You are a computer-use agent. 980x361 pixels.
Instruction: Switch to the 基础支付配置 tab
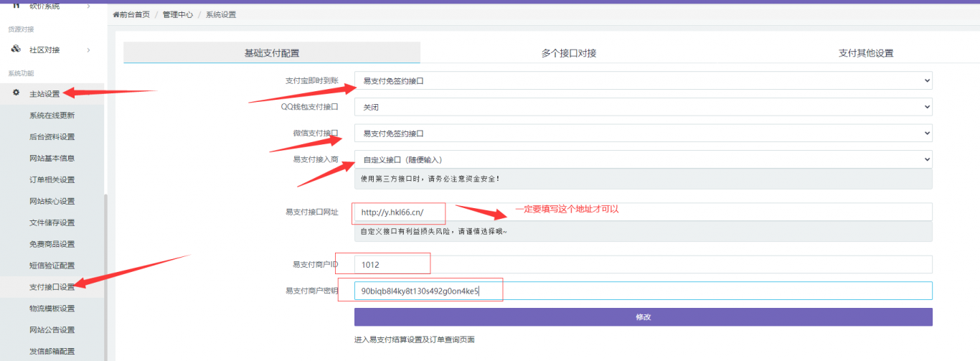click(x=272, y=53)
